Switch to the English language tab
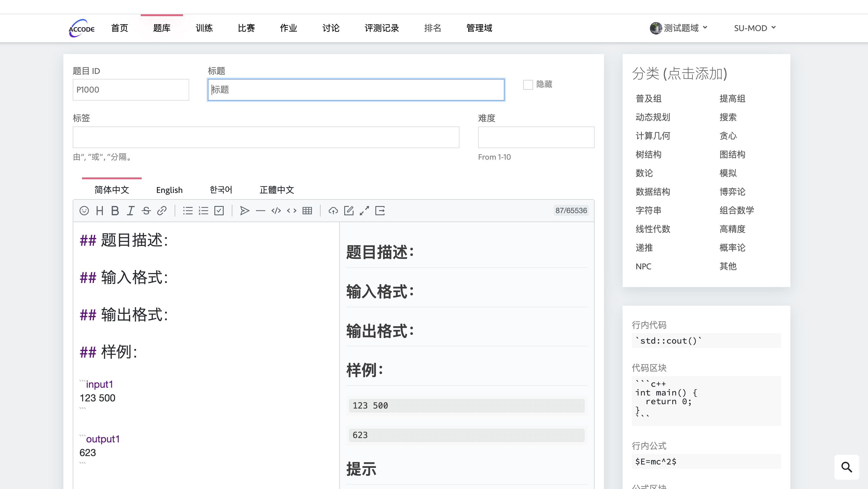This screenshot has height=489, width=868. coord(169,190)
